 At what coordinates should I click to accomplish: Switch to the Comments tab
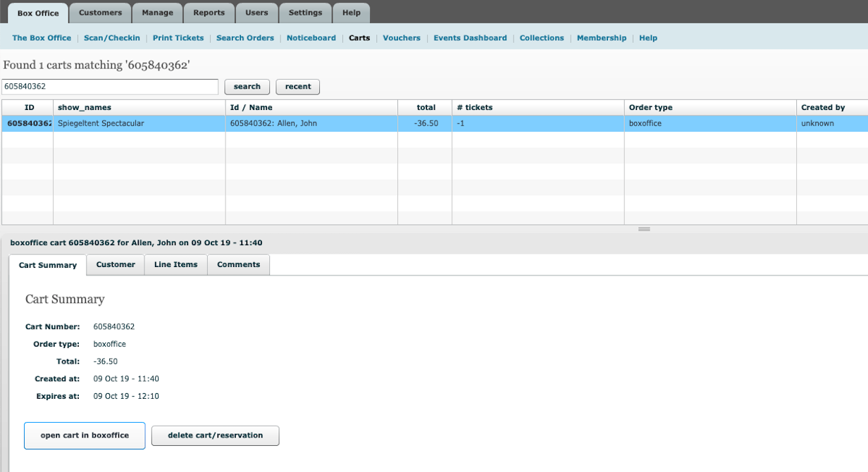click(239, 265)
